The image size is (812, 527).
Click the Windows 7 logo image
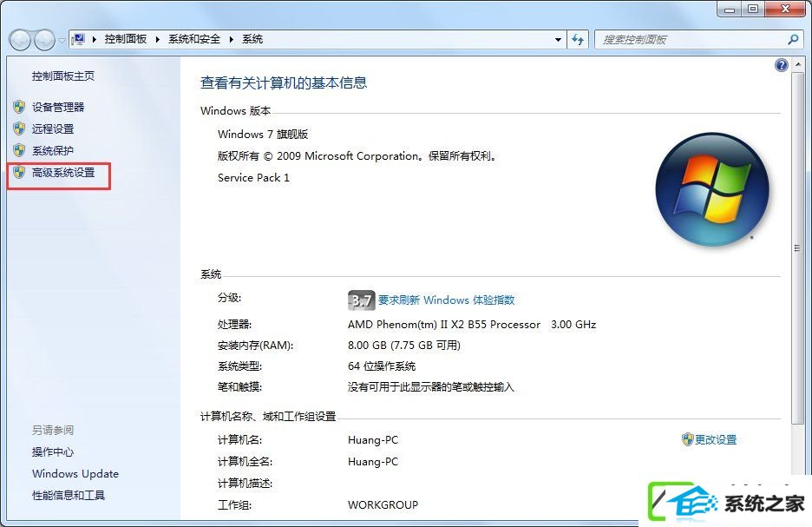(712, 189)
